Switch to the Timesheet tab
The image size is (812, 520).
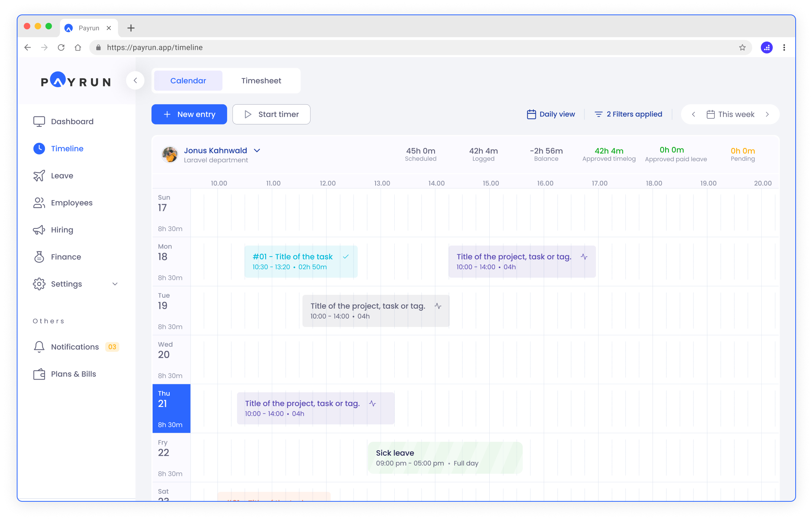(261, 81)
